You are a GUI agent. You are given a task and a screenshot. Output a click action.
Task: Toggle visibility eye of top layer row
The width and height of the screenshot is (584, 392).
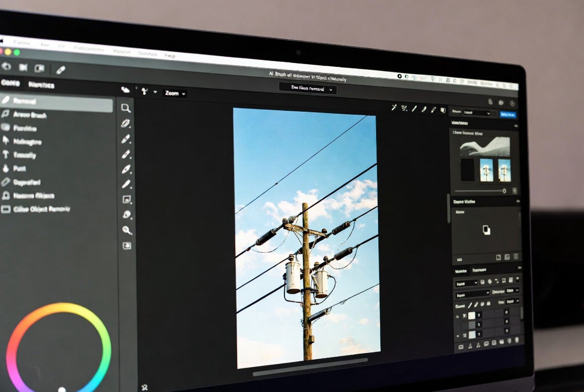[x=458, y=316]
